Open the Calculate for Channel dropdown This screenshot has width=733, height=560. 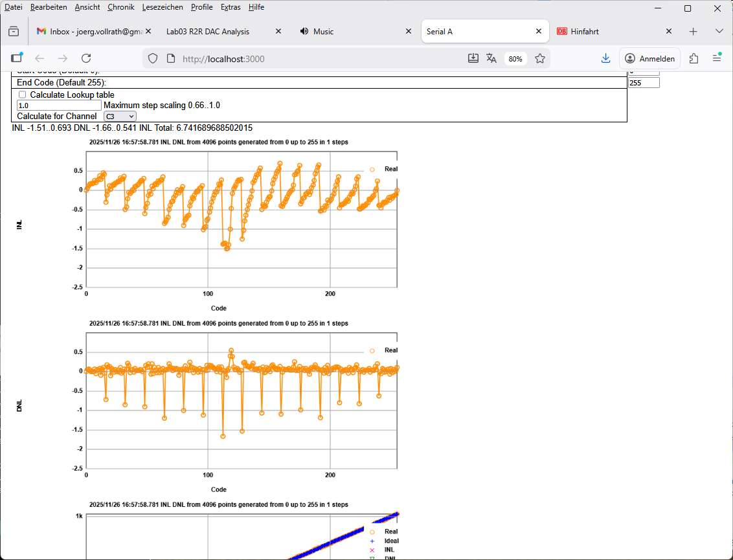[120, 116]
